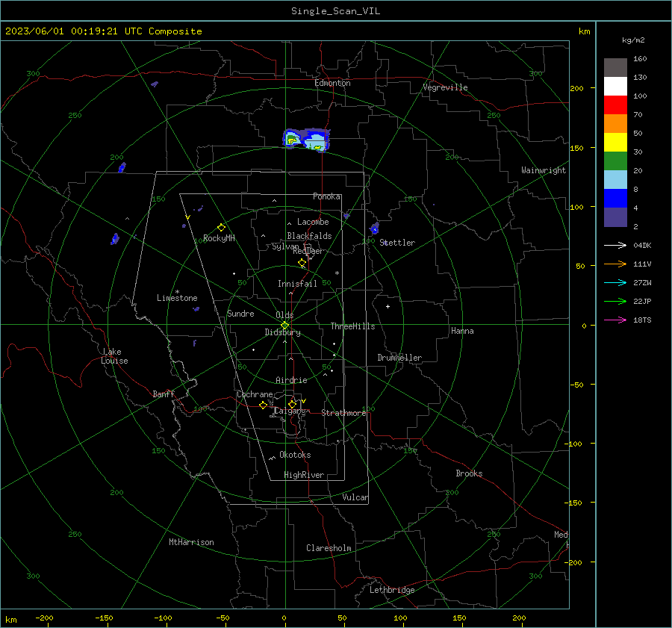
Task: Select the yellow 30–50 legend swatch
Action: coord(615,143)
